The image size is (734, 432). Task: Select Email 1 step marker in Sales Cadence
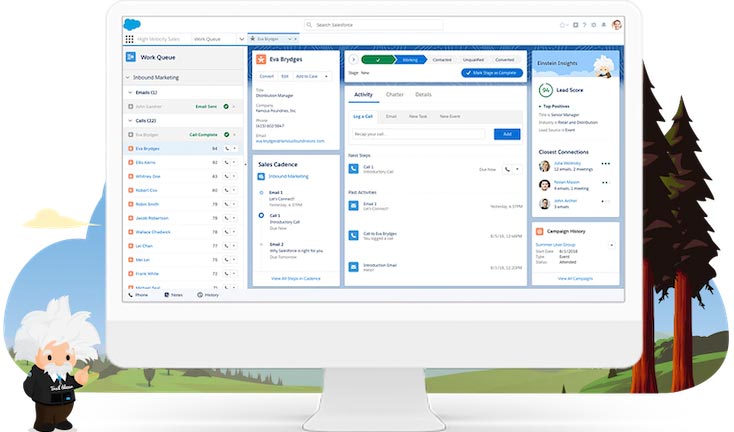point(261,192)
